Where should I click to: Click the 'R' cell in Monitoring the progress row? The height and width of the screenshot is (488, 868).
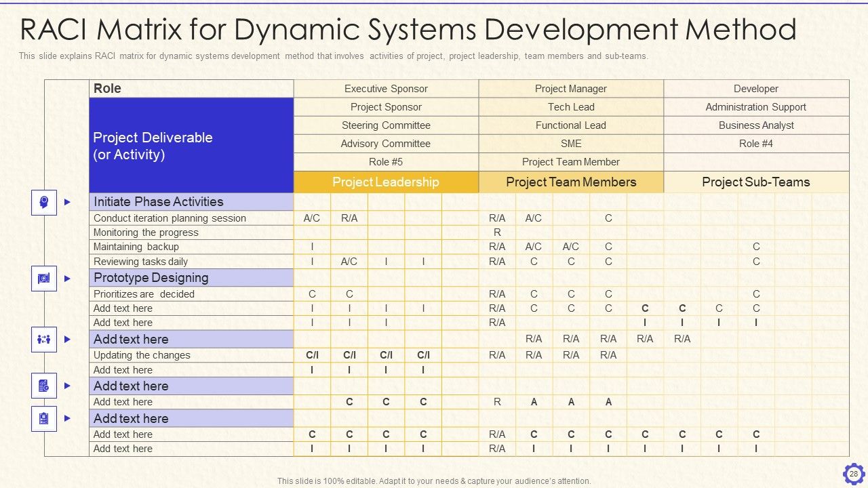[x=497, y=232]
